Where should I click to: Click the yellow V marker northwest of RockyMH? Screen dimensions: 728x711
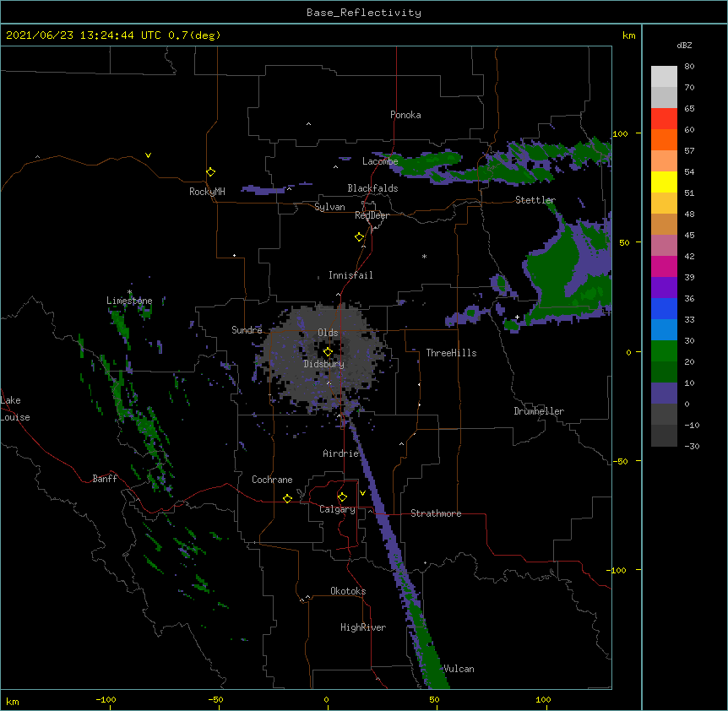pos(148,155)
